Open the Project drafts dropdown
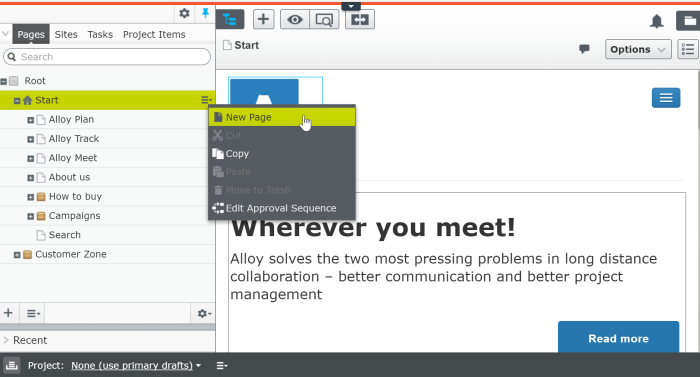 coord(136,365)
